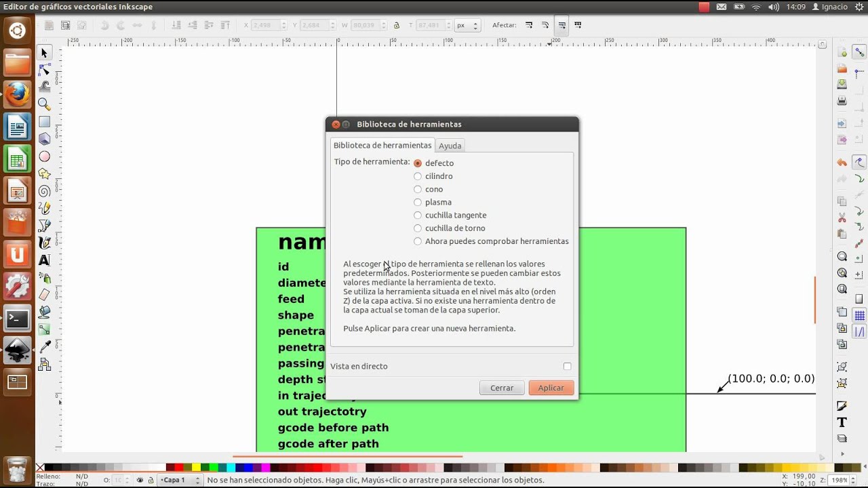Screen dimensions: 868x488
Task: Click the W width spinner arrows
Action: 384,25
